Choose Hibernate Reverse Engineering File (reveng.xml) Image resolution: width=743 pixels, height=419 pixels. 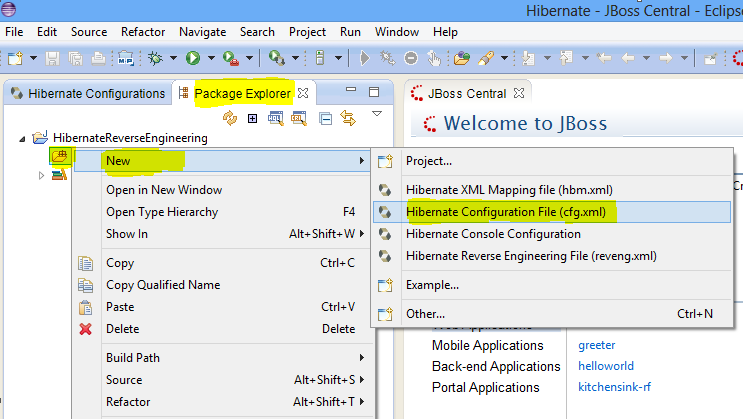(x=552, y=256)
